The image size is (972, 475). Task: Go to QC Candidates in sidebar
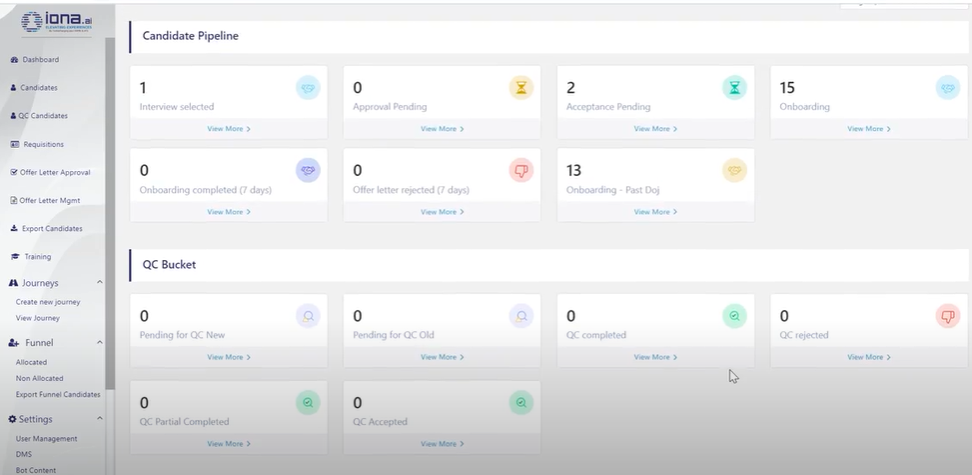click(43, 116)
